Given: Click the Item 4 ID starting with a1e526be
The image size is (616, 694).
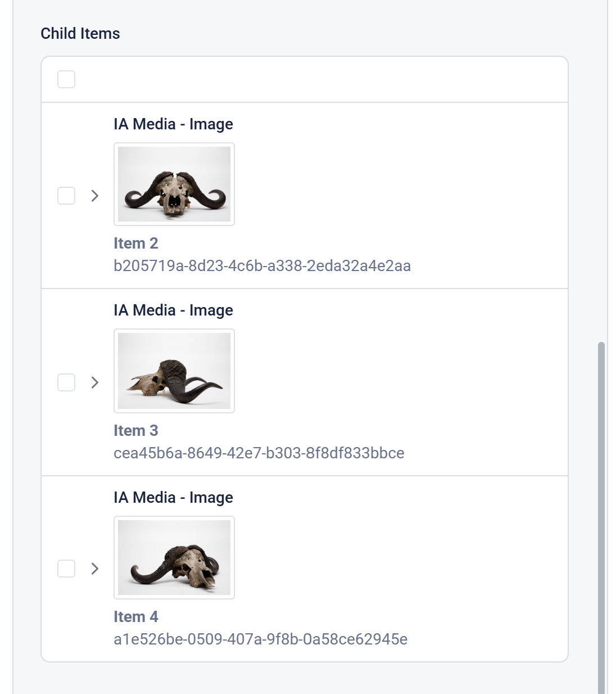Looking at the screenshot, I should (x=260, y=639).
